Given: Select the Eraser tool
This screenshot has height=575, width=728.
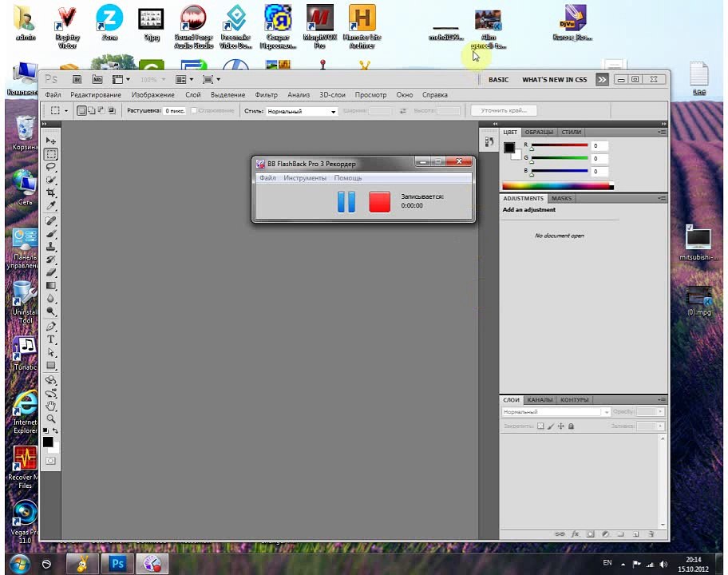Looking at the screenshot, I should (50, 272).
